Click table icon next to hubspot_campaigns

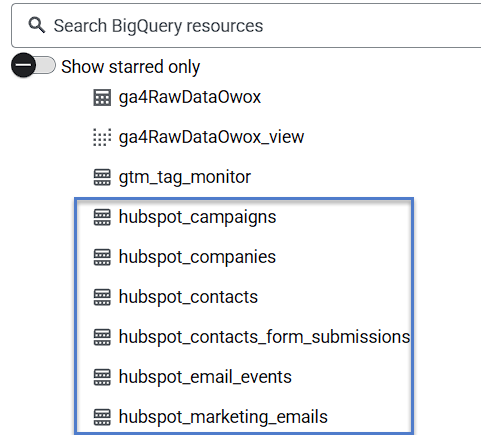click(102, 217)
